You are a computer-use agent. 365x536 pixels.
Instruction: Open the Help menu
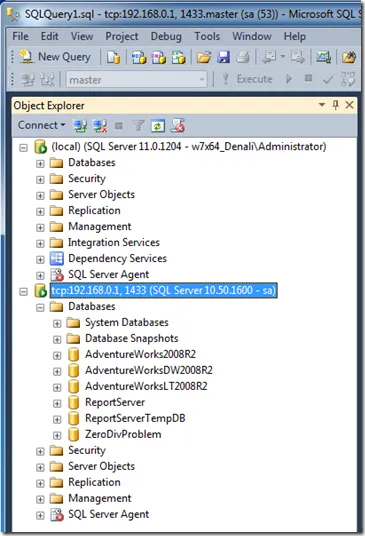pos(295,36)
